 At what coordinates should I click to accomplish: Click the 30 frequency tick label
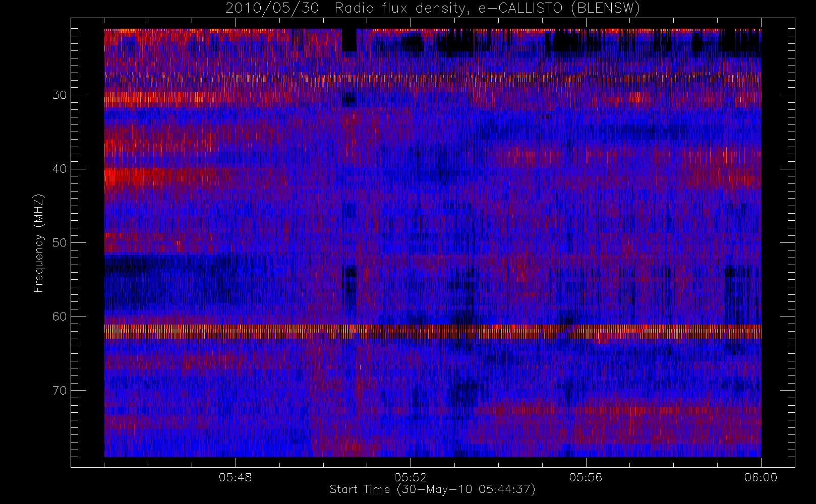[60, 95]
